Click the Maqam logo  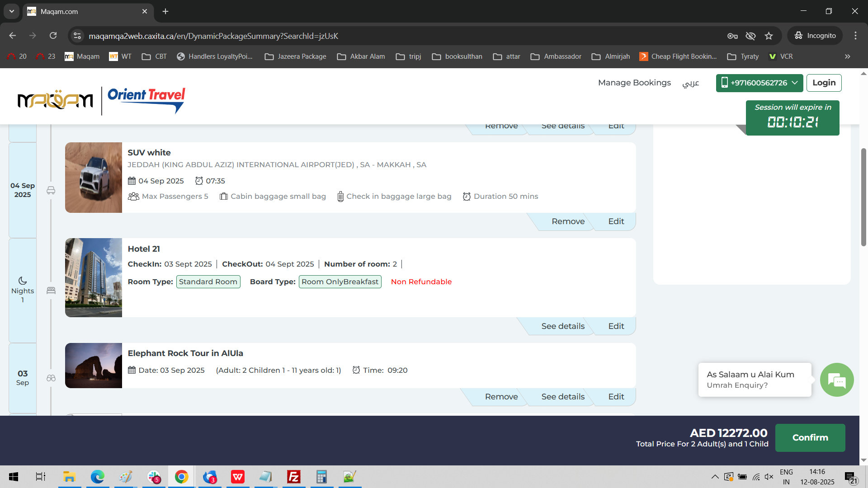(x=55, y=99)
